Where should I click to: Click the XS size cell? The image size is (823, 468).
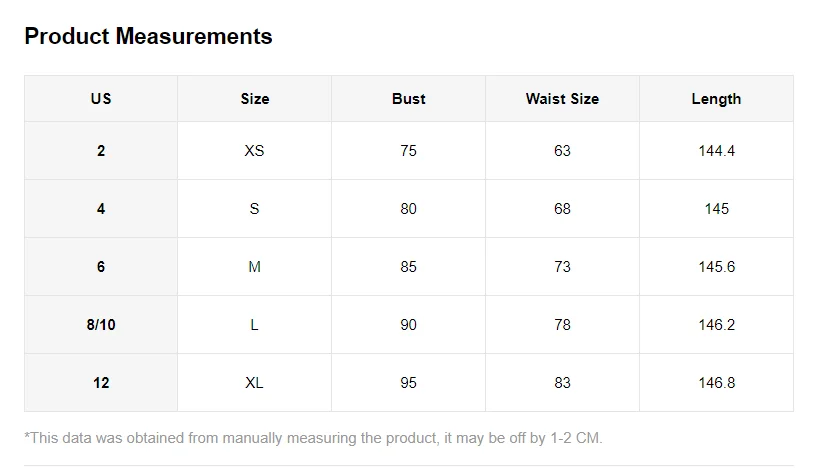tap(255, 151)
